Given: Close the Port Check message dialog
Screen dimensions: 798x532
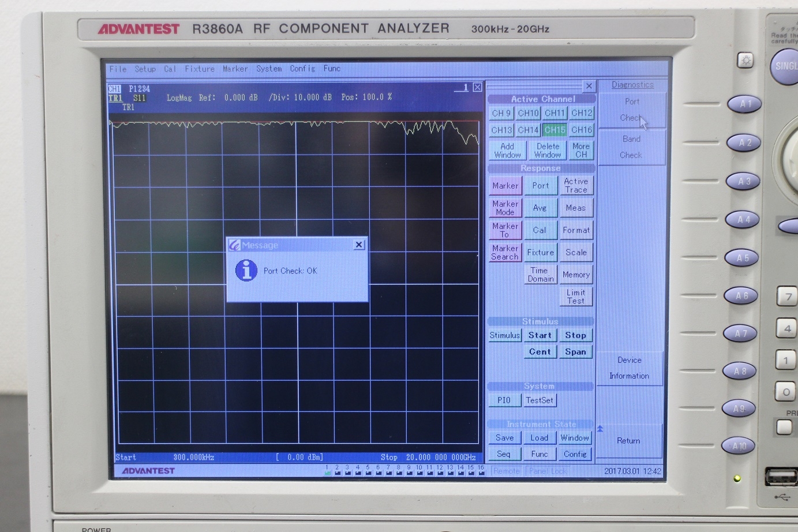Looking at the screenshot, I should pos(359,245).
